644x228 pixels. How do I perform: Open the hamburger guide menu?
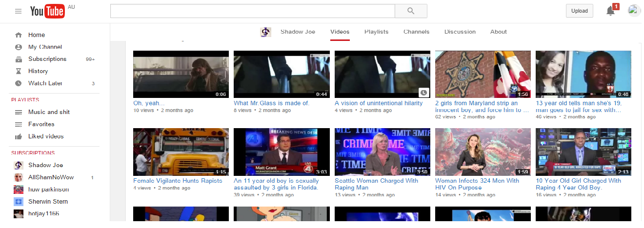pos(19,11)
